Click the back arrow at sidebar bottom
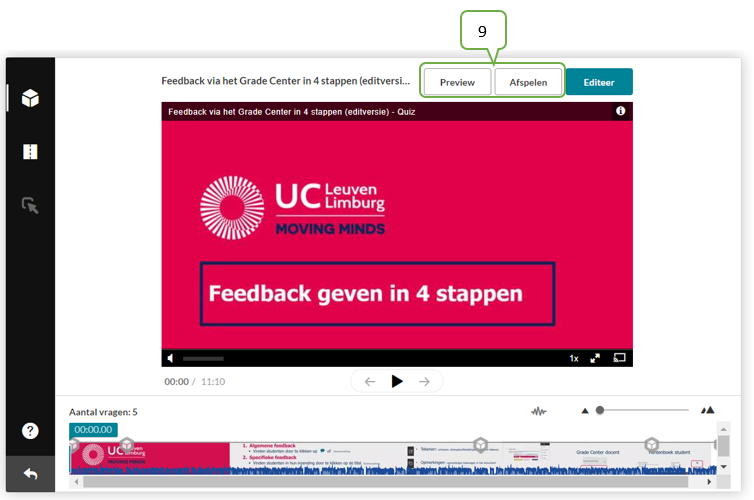 click(x=30, y=474)
